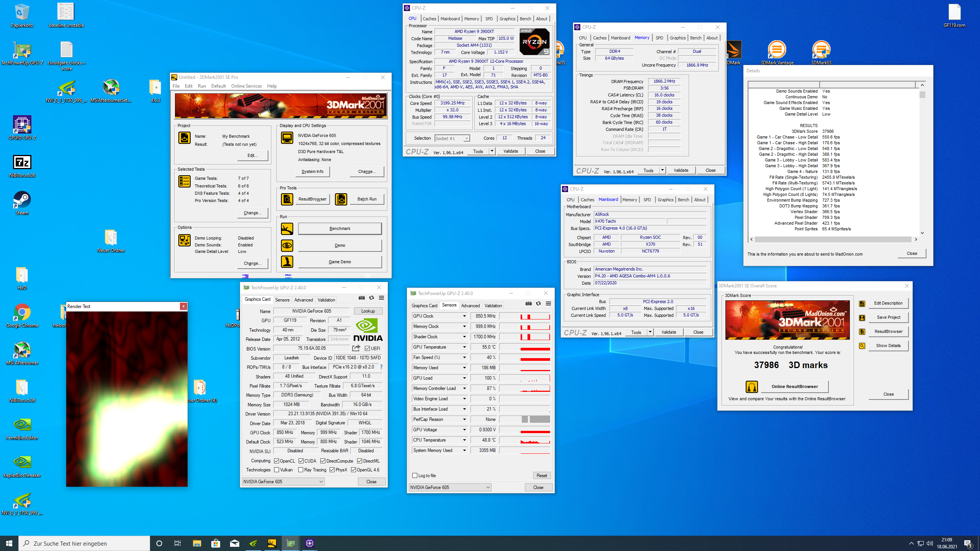
Task: Toggle the Vulkan checkbox
Action: pyautogui.click(x=276, y=470)
